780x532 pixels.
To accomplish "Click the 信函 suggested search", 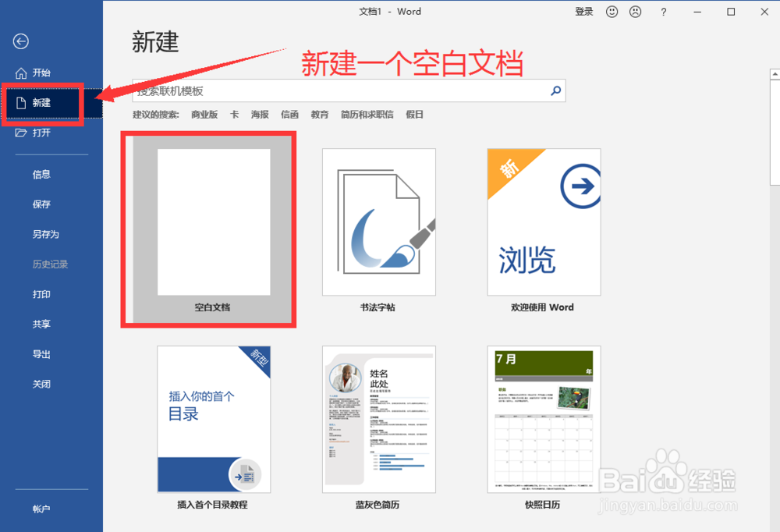I will (x=289, y=115).
